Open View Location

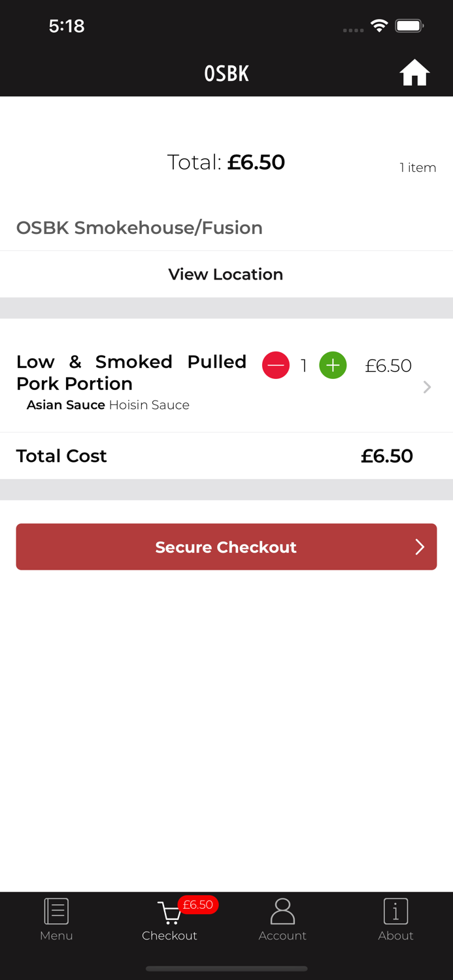pyautogui.click(x=226, y=274)
